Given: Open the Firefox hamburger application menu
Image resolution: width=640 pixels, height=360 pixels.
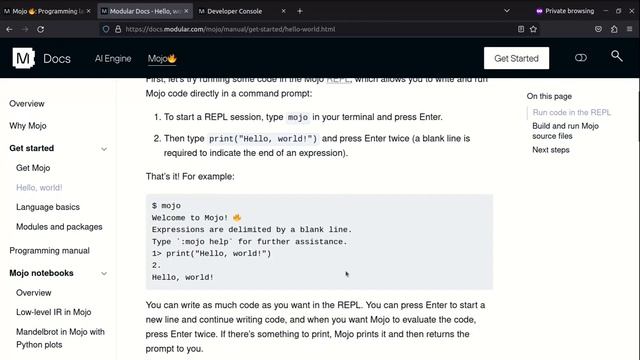Looking at the screenshot, I should pos(629,29).
